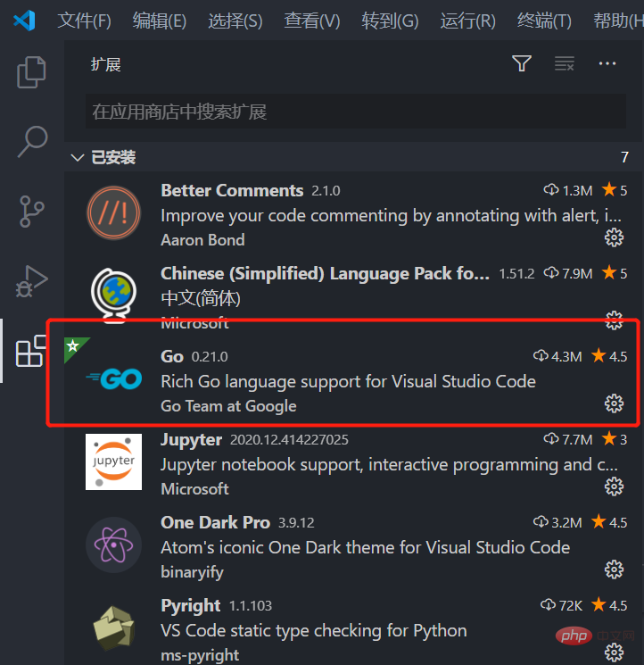Clear extension search results icon
Screen dimensions: 644x665
pyautogui.click(x=565, y=63)
